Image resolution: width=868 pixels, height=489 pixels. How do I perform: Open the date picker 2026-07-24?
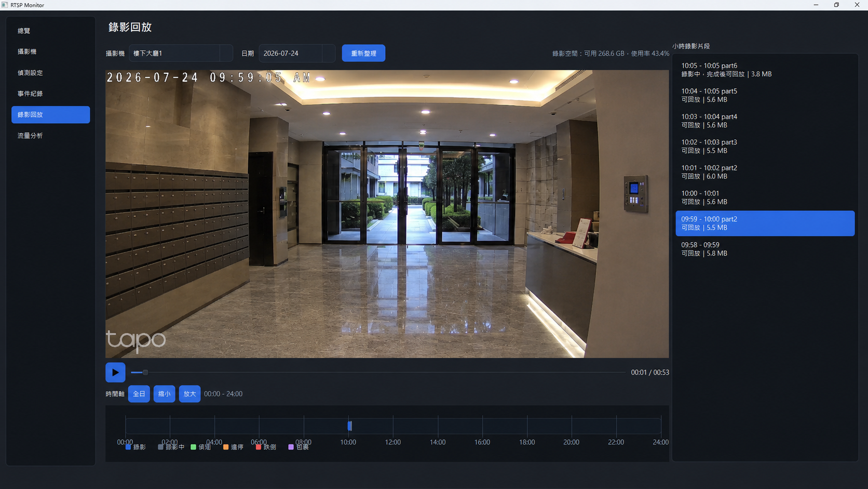tap(297, 53)
